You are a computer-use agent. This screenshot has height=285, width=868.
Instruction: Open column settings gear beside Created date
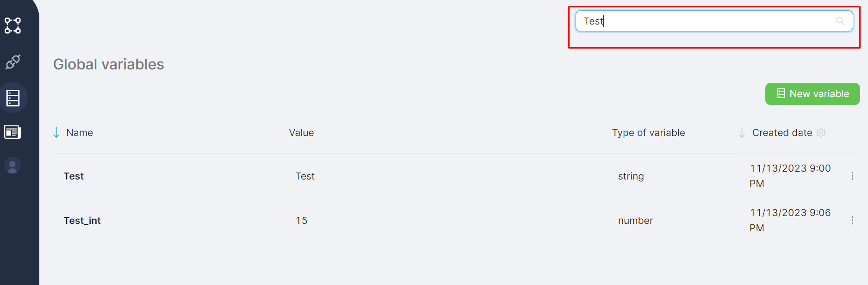[821, 133]
